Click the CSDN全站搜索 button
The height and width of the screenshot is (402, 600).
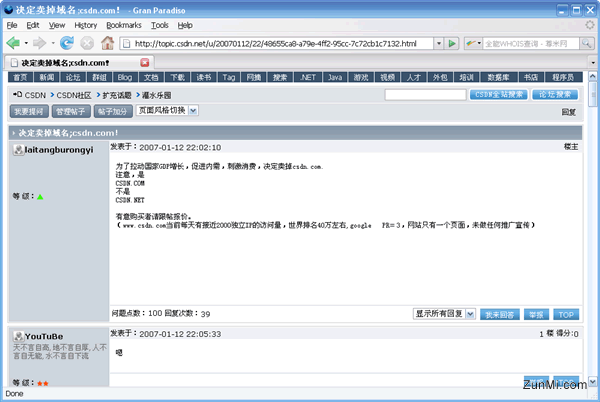[x=499, y=94]
